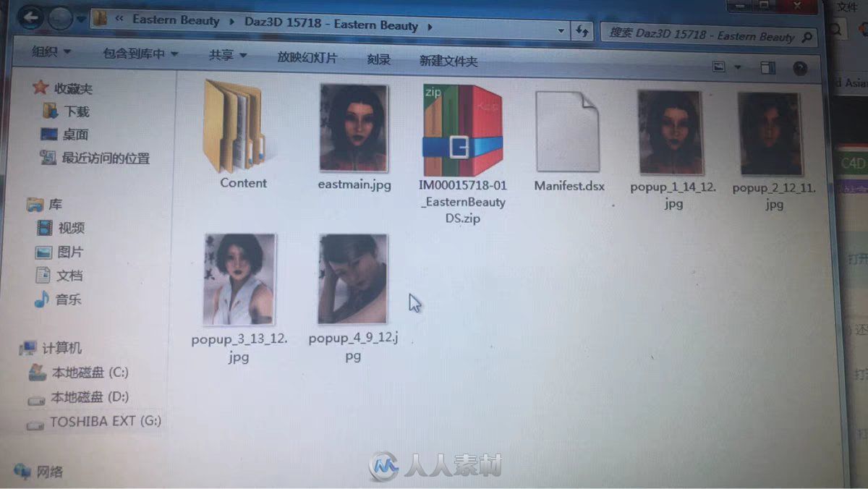Click the 本地磁盘 (C:) drive icon
Viewport: 868px width, 489px height.
point(37,373)
